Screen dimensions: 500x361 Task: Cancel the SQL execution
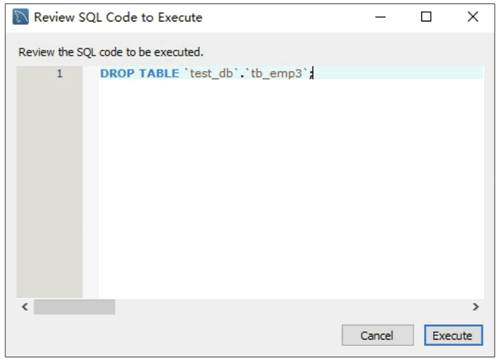point(378,335)
